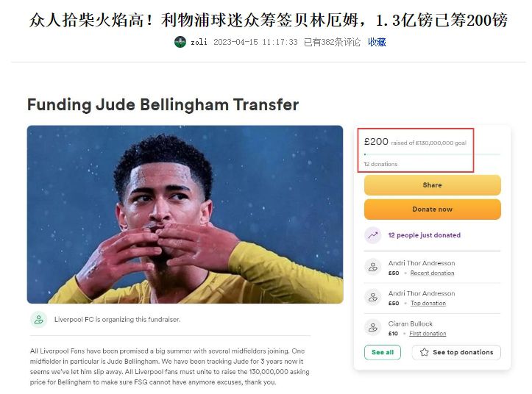Open the Recent donation link

(x=432, y=273)
